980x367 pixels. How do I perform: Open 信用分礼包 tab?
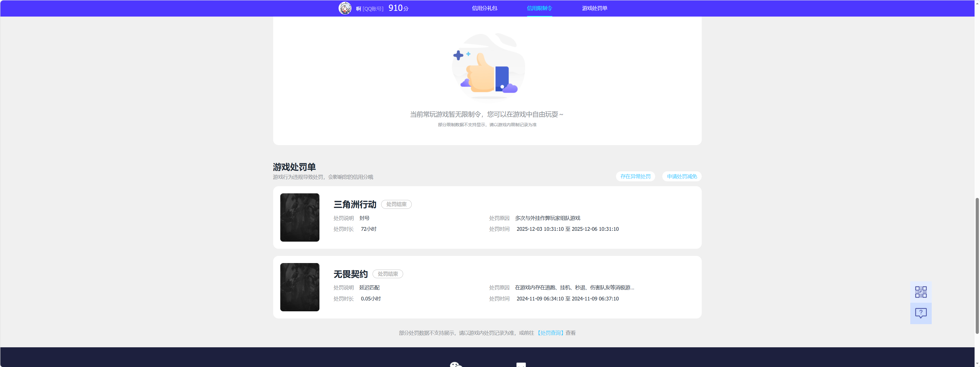point(484,8)
